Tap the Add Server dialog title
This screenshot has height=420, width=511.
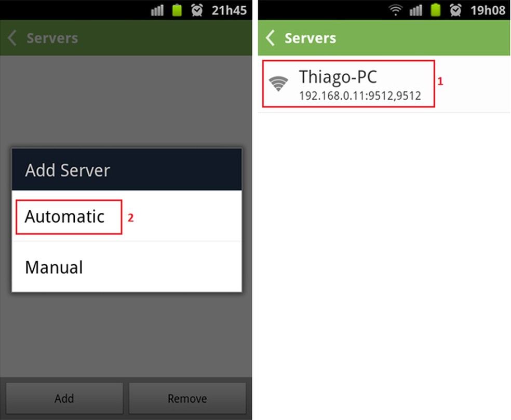pos(68,170)
